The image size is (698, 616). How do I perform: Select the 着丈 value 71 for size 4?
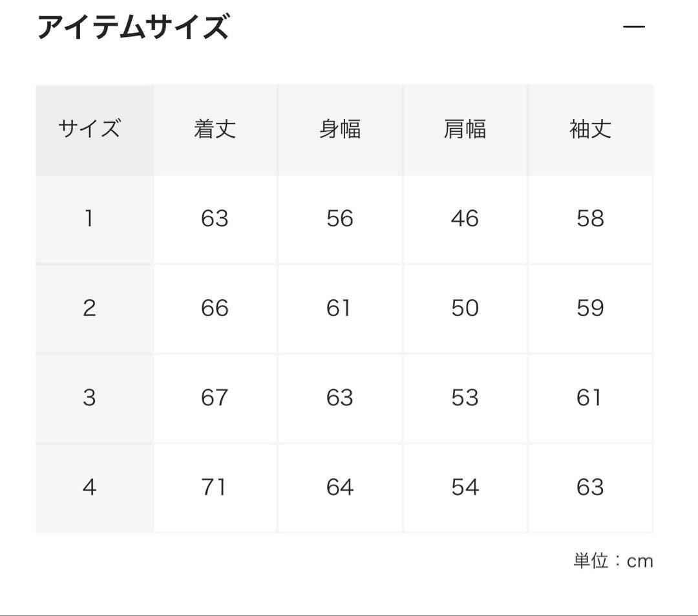click(215, 487)
